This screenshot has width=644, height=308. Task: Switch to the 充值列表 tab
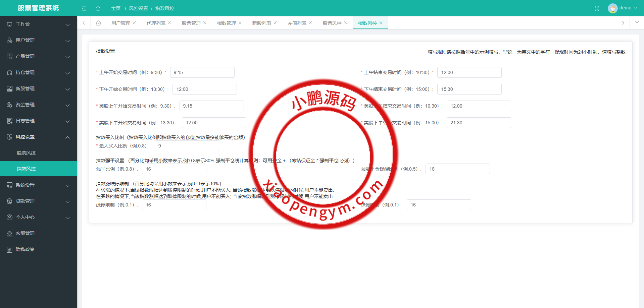click(297, 23)
